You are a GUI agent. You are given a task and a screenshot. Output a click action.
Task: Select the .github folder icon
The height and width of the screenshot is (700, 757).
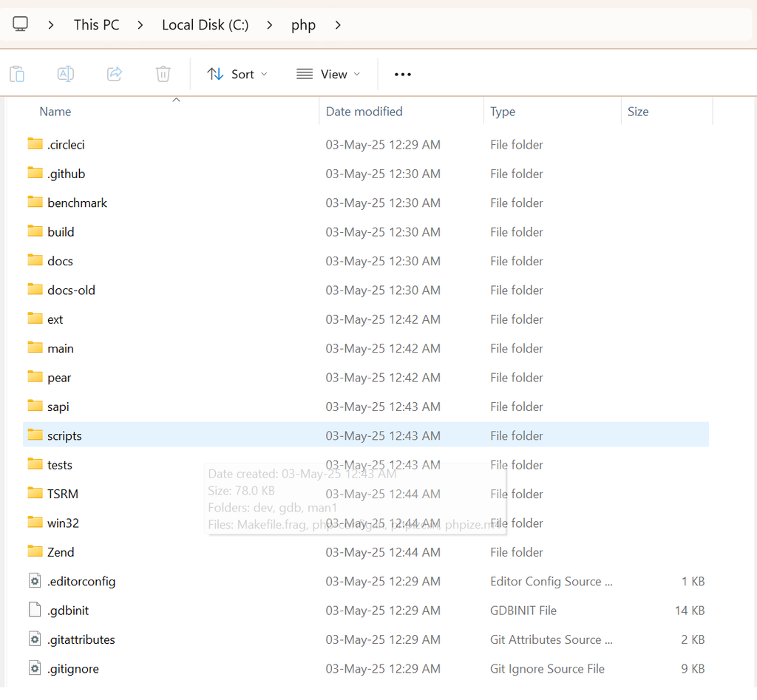pos(35,173)
